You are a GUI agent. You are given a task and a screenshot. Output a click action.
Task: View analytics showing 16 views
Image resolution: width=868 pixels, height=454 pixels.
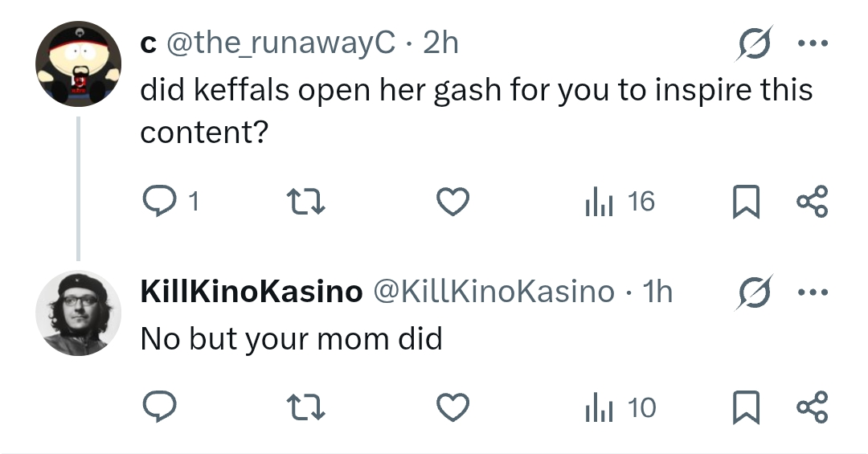(x=618, y=202)
